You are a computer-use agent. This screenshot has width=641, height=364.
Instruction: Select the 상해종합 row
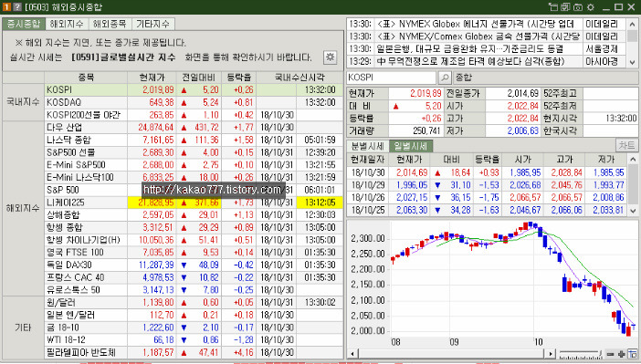pyautogui.click(x=194, y=215)
